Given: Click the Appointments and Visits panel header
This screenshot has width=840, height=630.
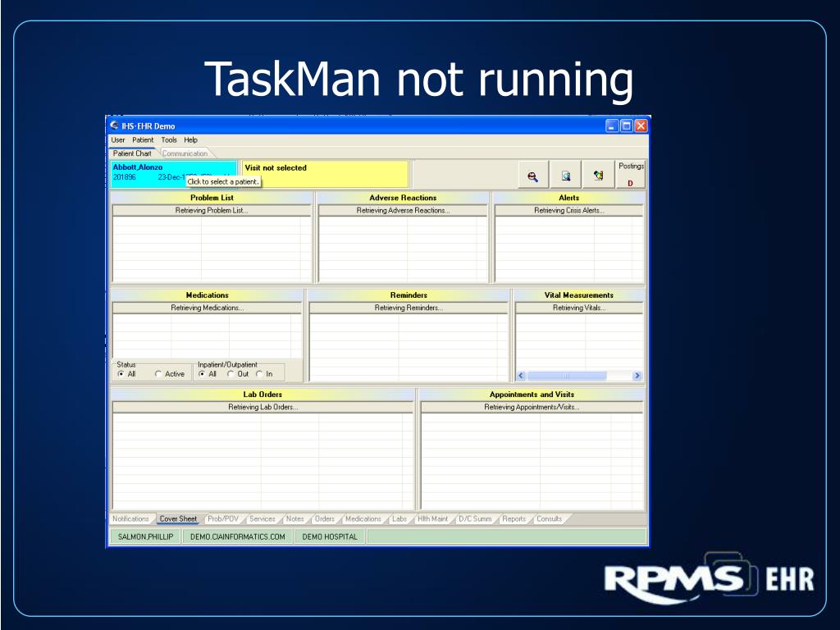Looking at the screenshot, I should [x=532, y=395].
